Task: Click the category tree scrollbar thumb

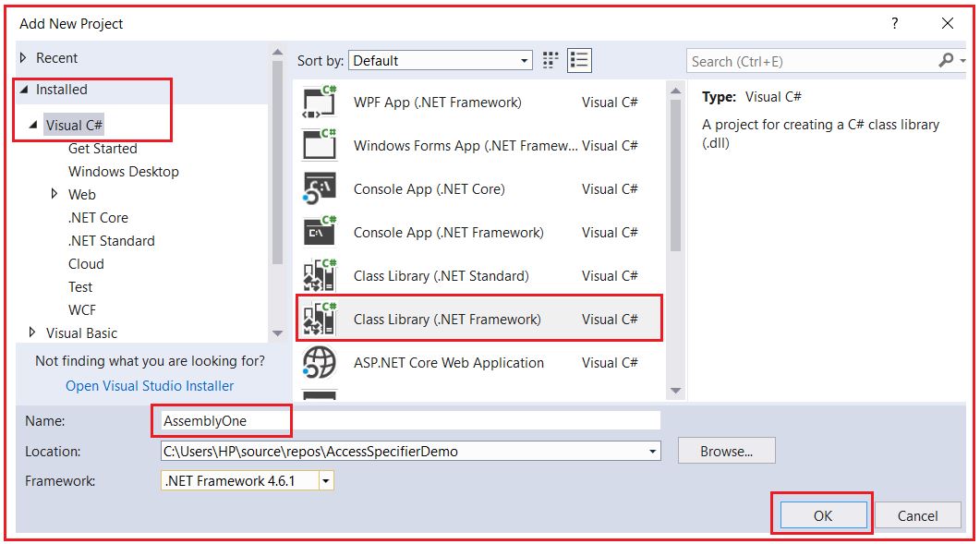Action: click(x=277, y=163)
